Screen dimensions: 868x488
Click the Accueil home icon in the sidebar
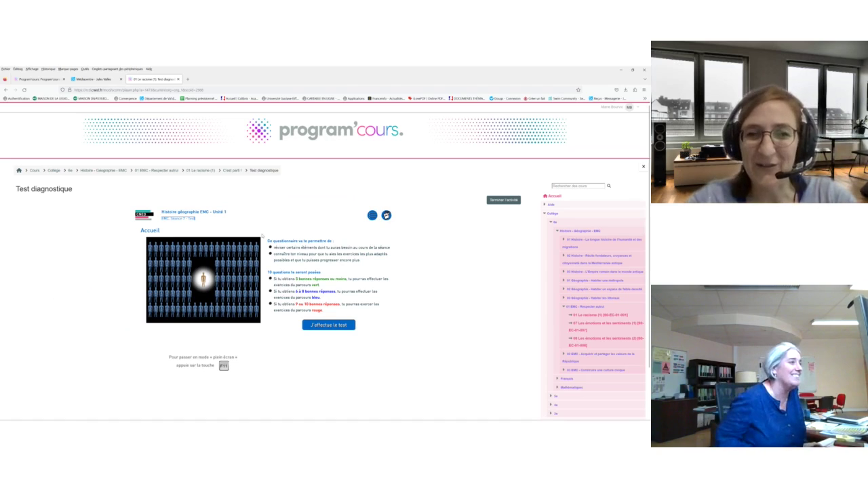[x=545, y=196]
